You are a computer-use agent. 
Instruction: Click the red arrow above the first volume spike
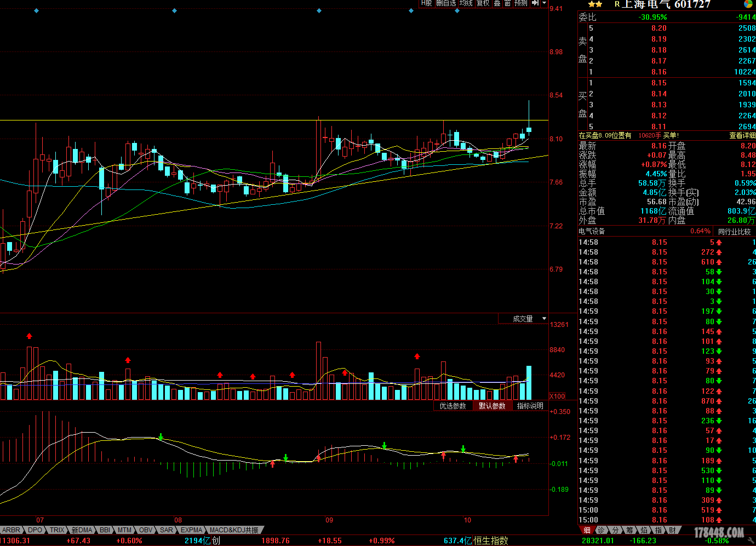[x=29, y=336]
